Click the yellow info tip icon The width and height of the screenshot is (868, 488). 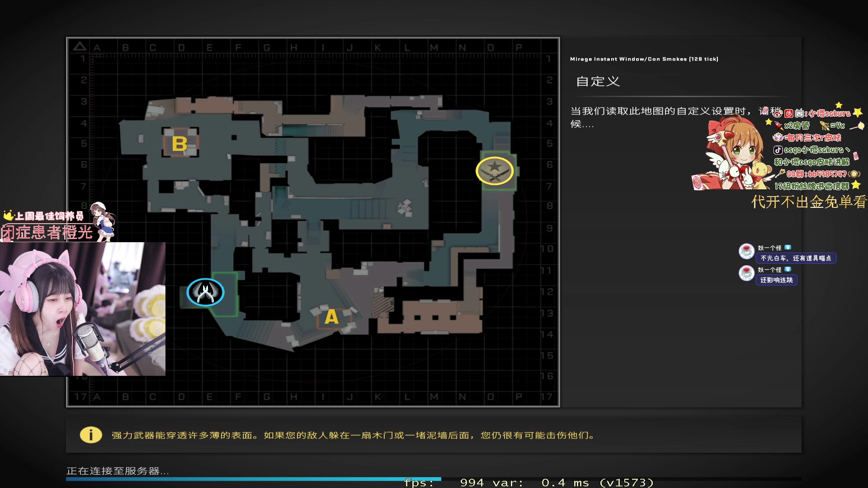click(x=91, y=435)
